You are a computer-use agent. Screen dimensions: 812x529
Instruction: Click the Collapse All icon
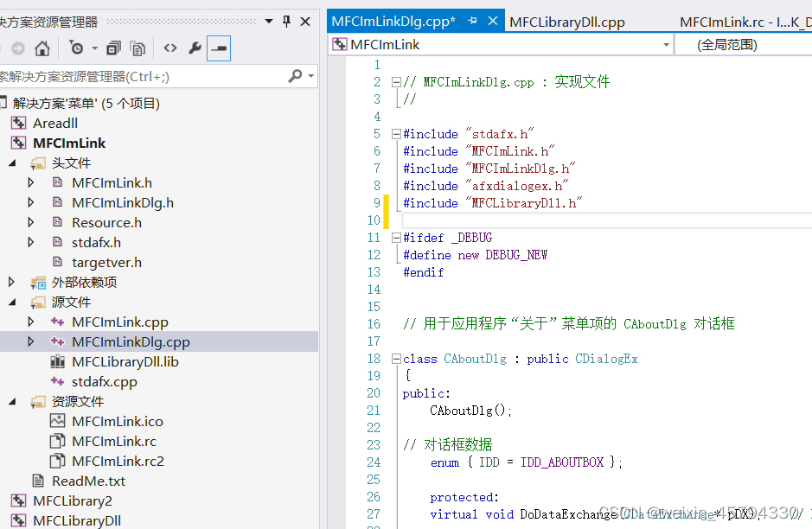tap(114, 48)
